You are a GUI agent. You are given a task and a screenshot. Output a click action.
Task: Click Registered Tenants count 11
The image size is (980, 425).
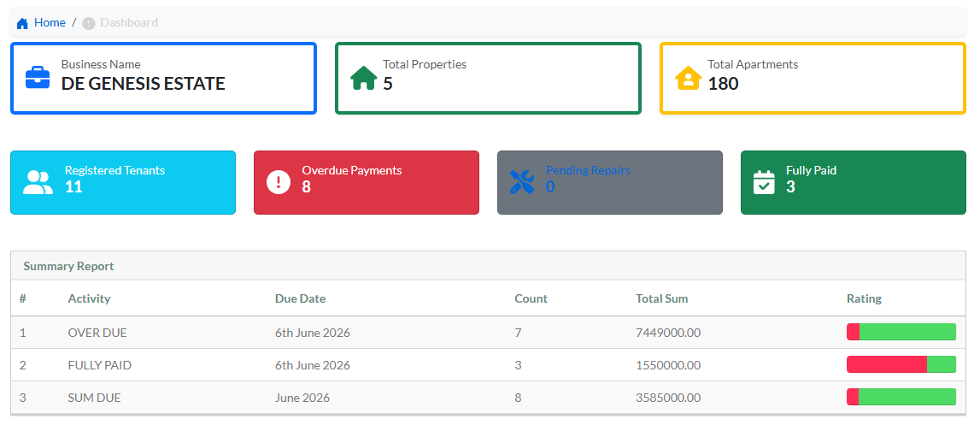tap(73, 186)
